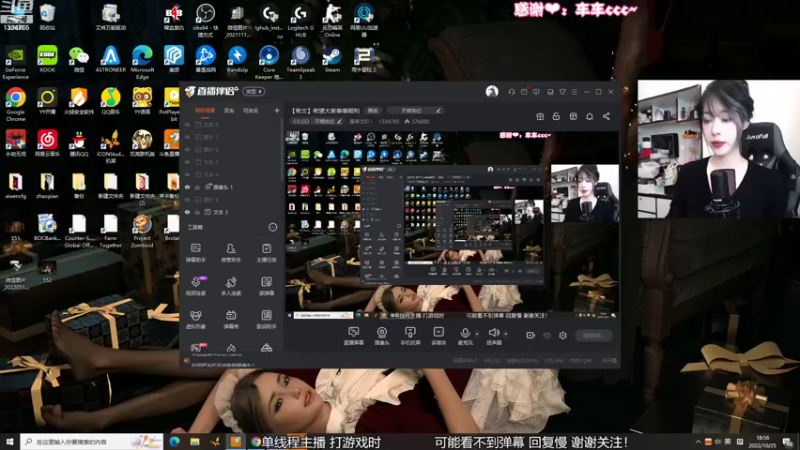Add a new scene with plus button
Viewport: 800px width, 450px height.
(x=277, y=110)
